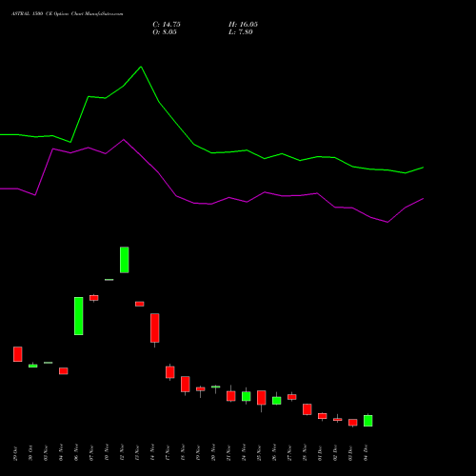Click the peak of the purple line

pos(124,140)
